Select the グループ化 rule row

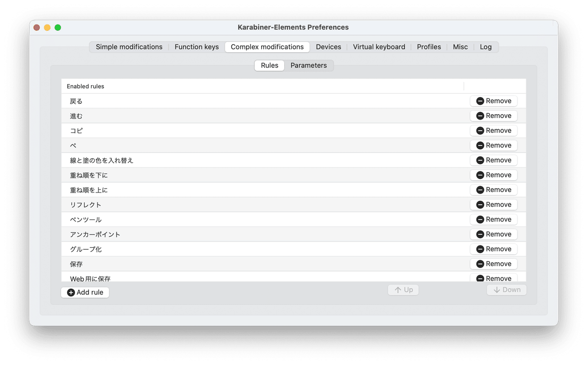click(294, 249)
